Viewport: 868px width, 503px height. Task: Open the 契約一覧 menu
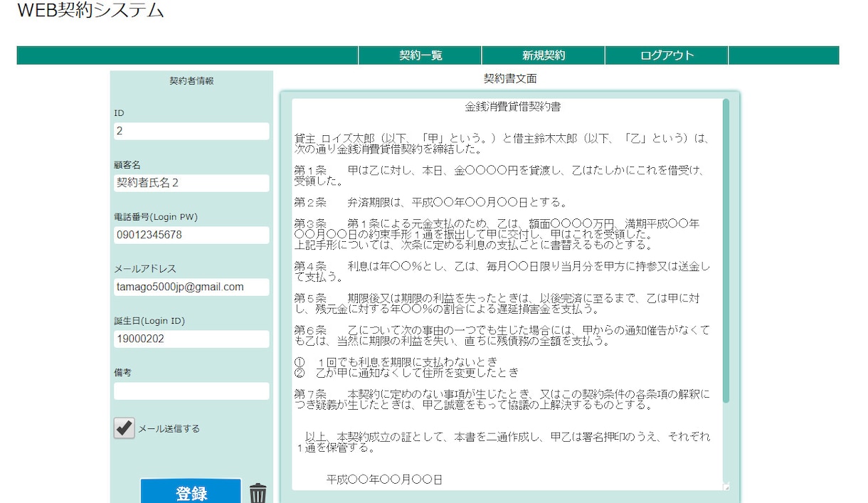pos(420,55)
